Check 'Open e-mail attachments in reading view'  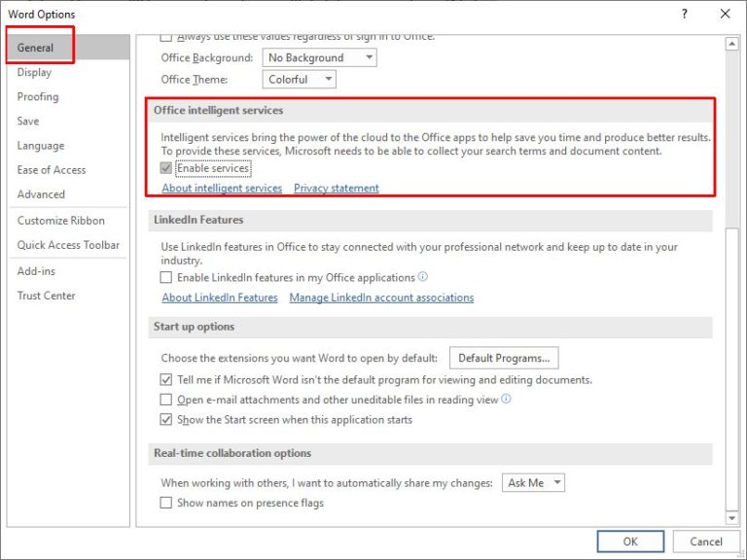click(165, 400)
